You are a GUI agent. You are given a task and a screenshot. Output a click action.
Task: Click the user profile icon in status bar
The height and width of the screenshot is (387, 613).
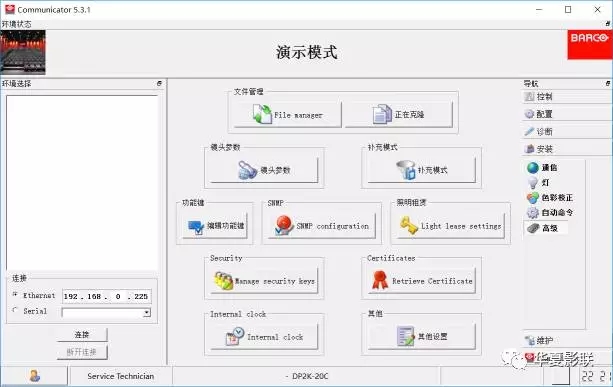34,376
